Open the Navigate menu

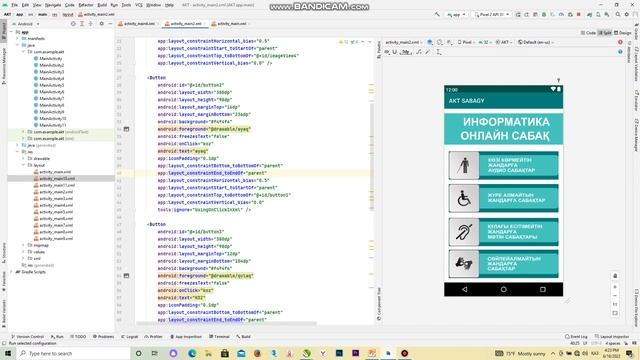[53, 5]
